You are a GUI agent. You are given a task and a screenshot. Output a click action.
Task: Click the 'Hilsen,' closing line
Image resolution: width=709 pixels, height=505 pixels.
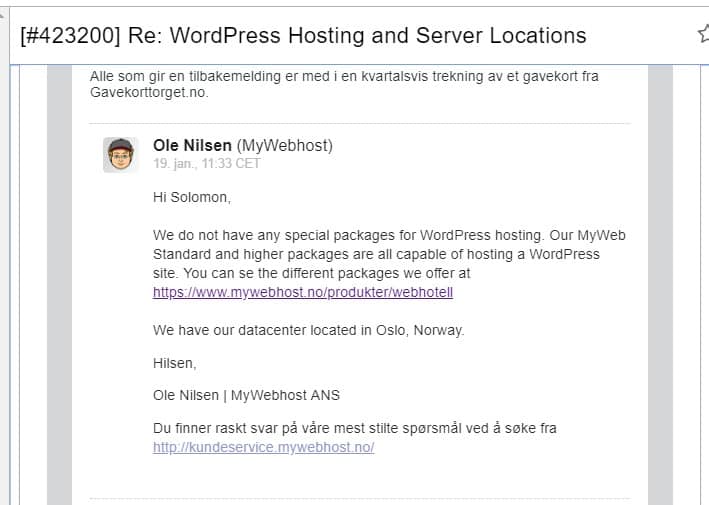pyautogui.click(x=175, y=363)
